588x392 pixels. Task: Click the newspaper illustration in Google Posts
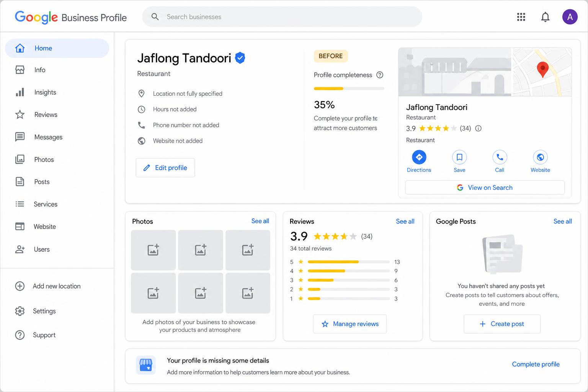click(502, 255)
